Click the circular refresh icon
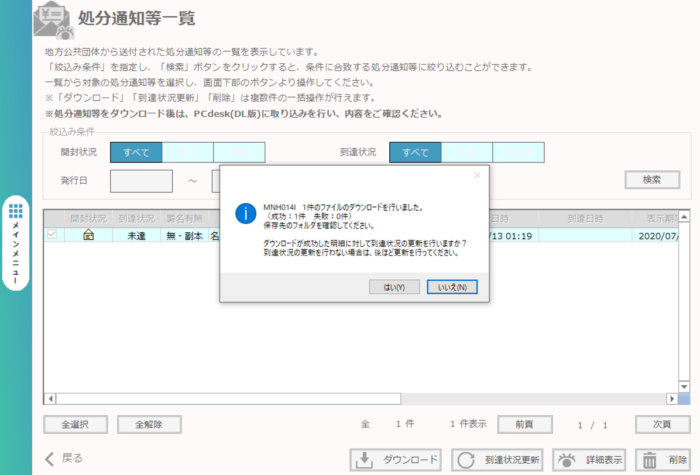Viewport: 700px width, 475px height. (x=466, y=460)
